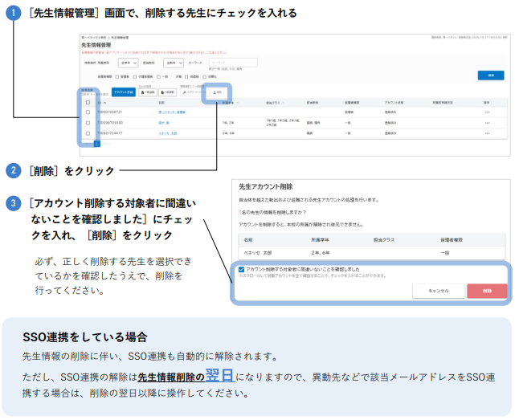Click the 先生アカウント削除 dialog title
The height and width of the screenshot is (420, 515).
pyautogui.click(x=266, y=187)
